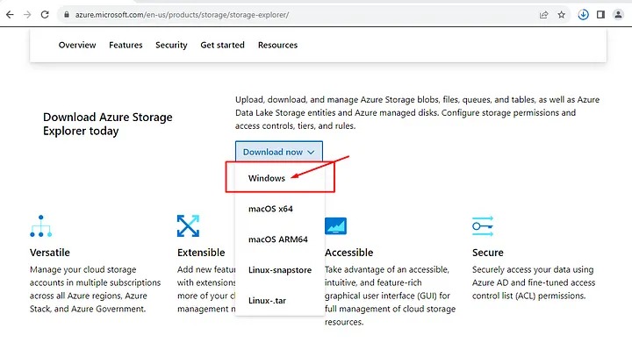Toggle the browser side panel icon
Screen dimensions: 632x364
(600, 14)
